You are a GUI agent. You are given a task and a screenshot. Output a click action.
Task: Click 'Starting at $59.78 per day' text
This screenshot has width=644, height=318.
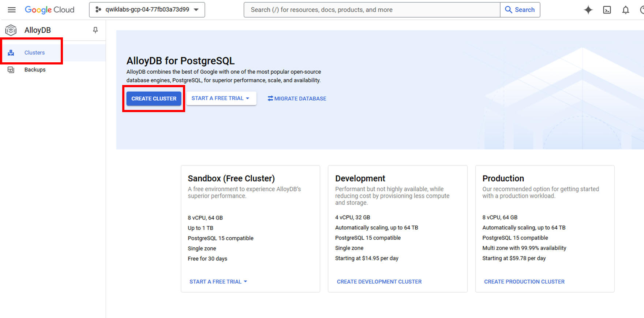[514, 258]
